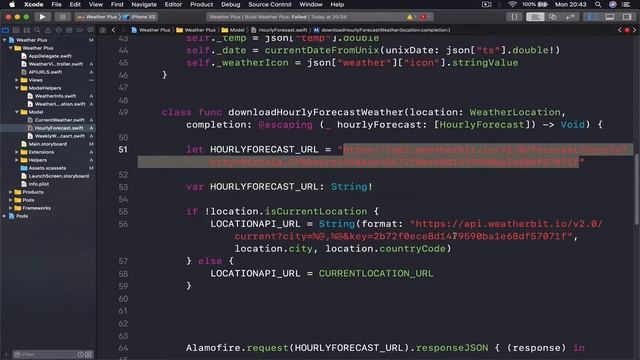Click the red error icon in jump bar
This screenshot has width=640, height=360.
627,30
